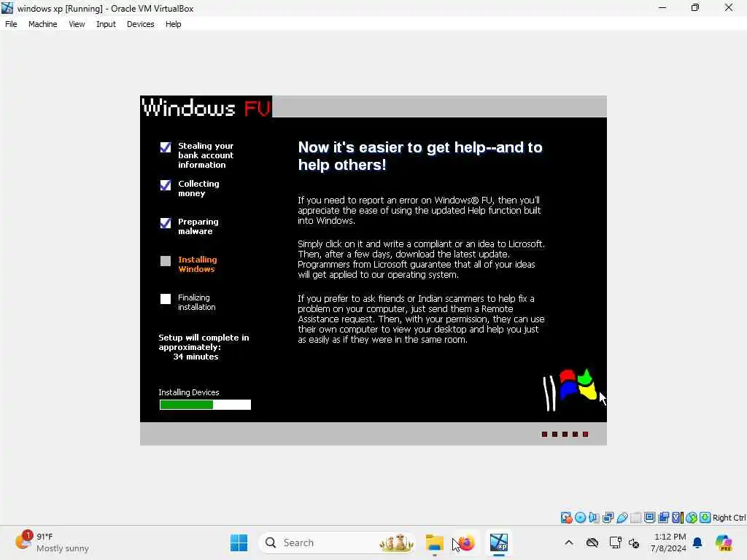The height and width of the screenshot is (560, 747).
Task: Click the audio indicator in VirtualBox status bar
Action: point(594,517)
